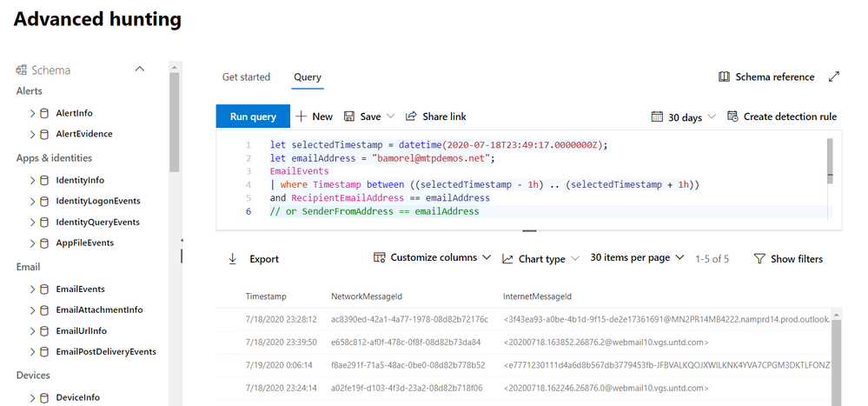The image size is (868, 406).
Task: Click the Schema reference book icon
Action: [724, 77]
